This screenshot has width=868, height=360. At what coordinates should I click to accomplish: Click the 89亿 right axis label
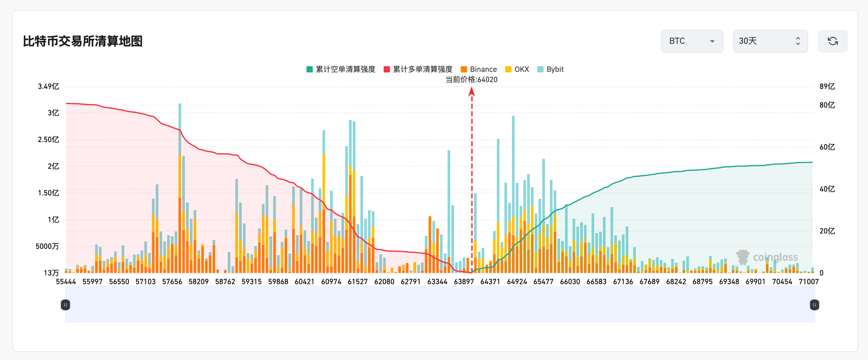[x=827, y=86]
